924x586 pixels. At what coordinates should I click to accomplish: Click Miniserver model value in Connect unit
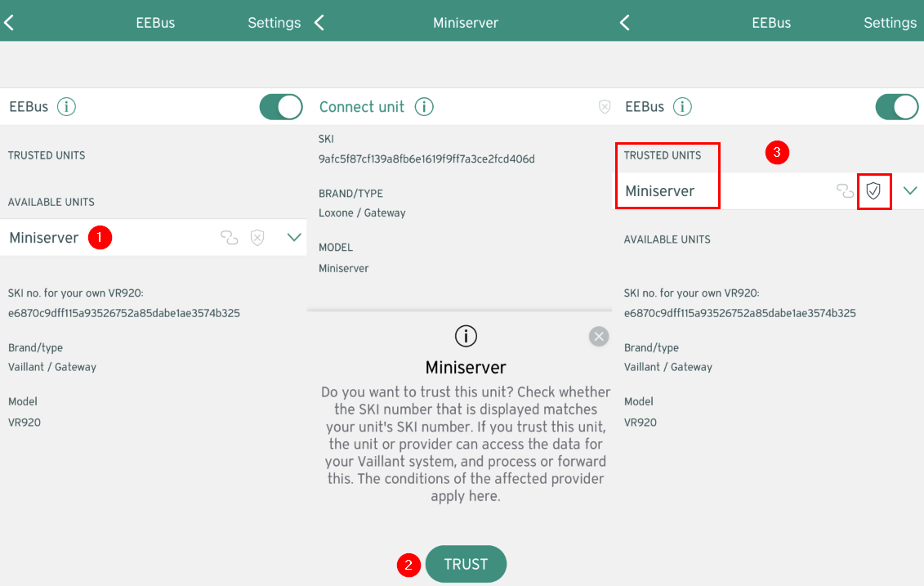click(344, 268)
